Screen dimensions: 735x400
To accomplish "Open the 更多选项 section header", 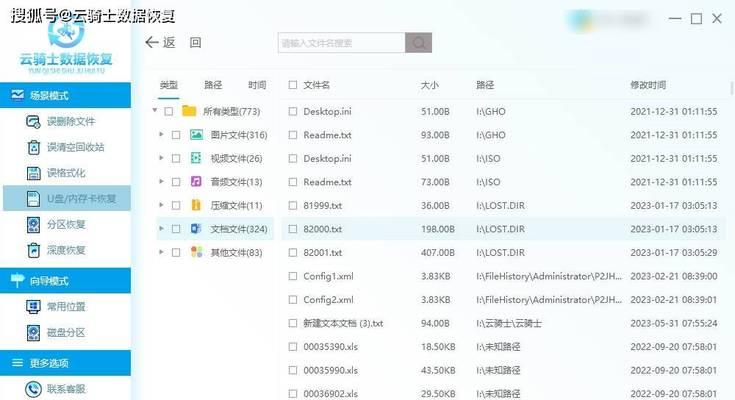I will (x=66, y=363).
